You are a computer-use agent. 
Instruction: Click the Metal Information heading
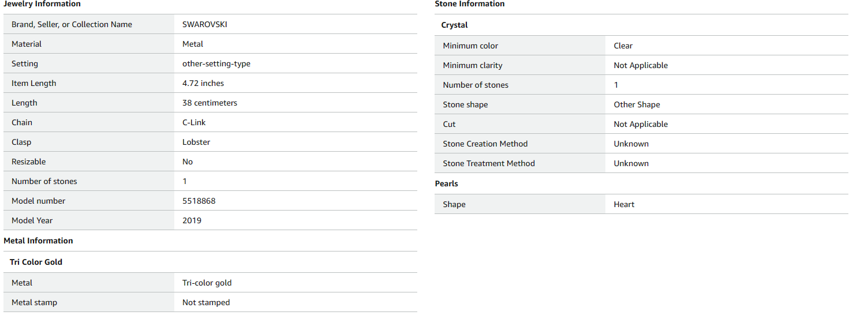(x=38, y=241)
